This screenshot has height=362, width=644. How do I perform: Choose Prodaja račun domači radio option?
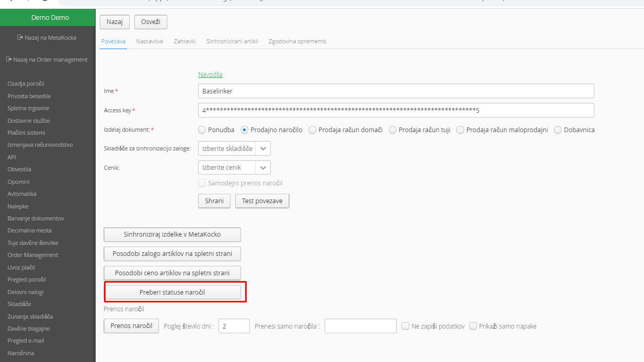[x=313, y=130]
